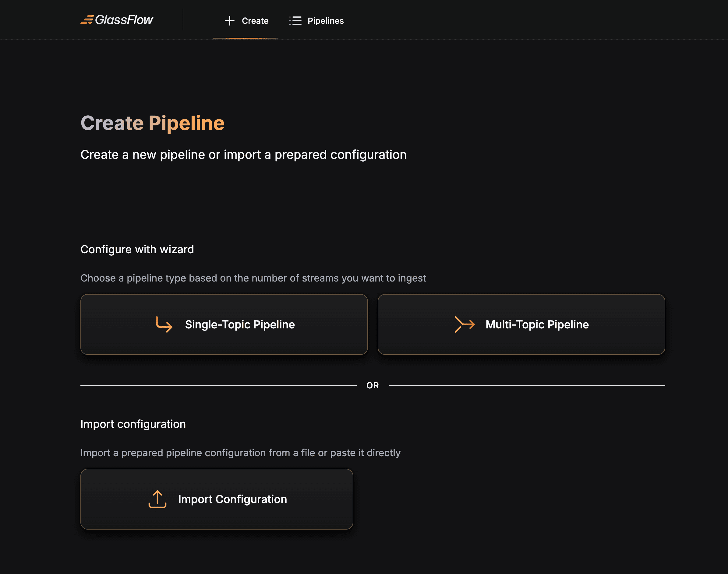Click the plus icon beside Create
The image size is (728, 574).
pos(229,21)
